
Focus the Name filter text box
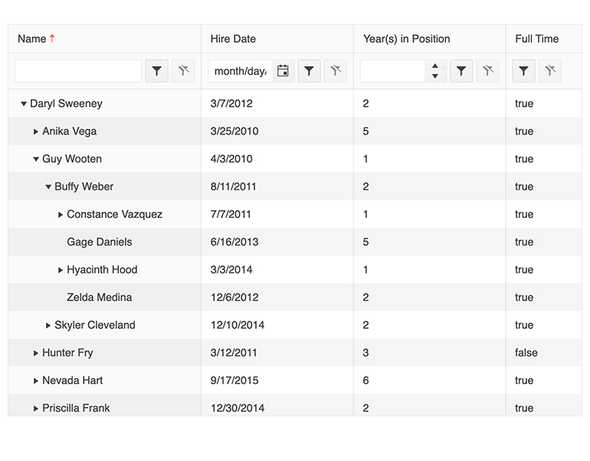79,71
